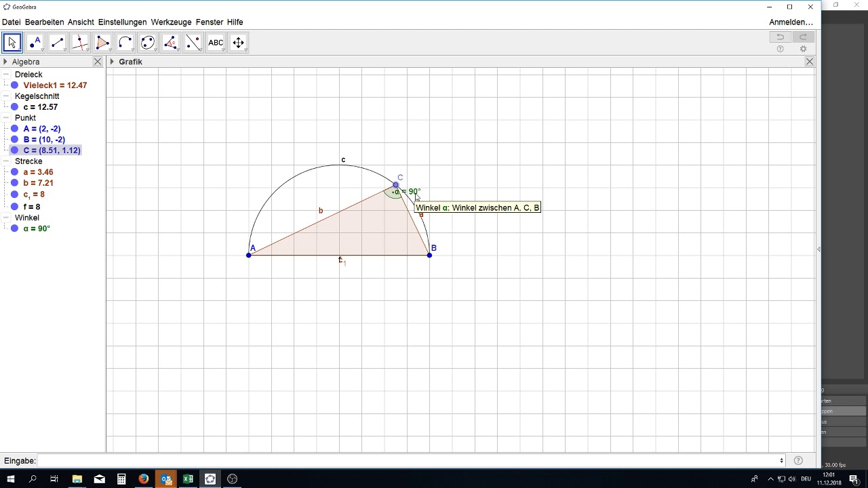Toggle visibility of segment f = 8
This screenshot has height=488, width=868.
pos(14,206)
